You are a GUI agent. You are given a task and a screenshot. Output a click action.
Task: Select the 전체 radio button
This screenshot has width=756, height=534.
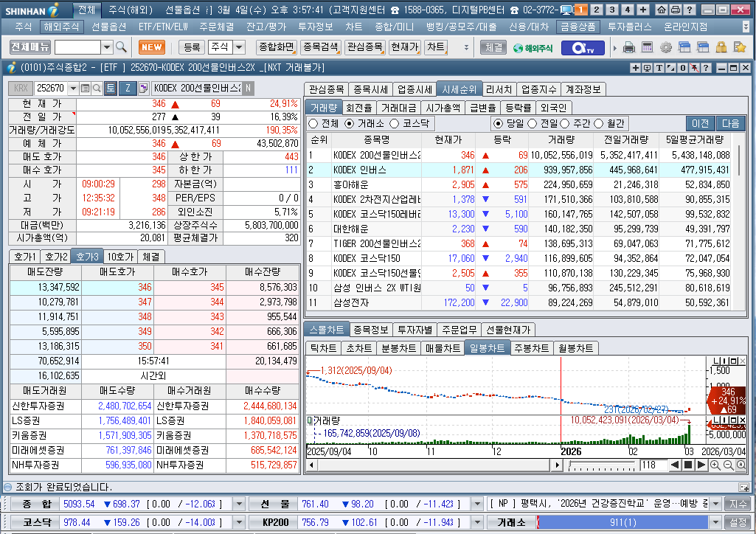[313, 124]
